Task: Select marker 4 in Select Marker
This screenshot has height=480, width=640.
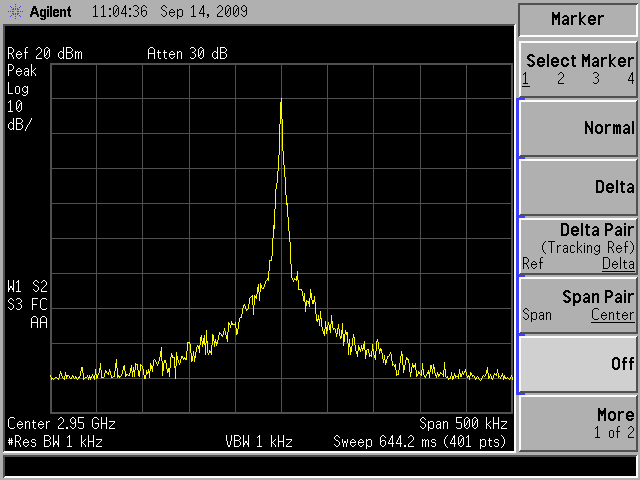Action: [631, 78]
